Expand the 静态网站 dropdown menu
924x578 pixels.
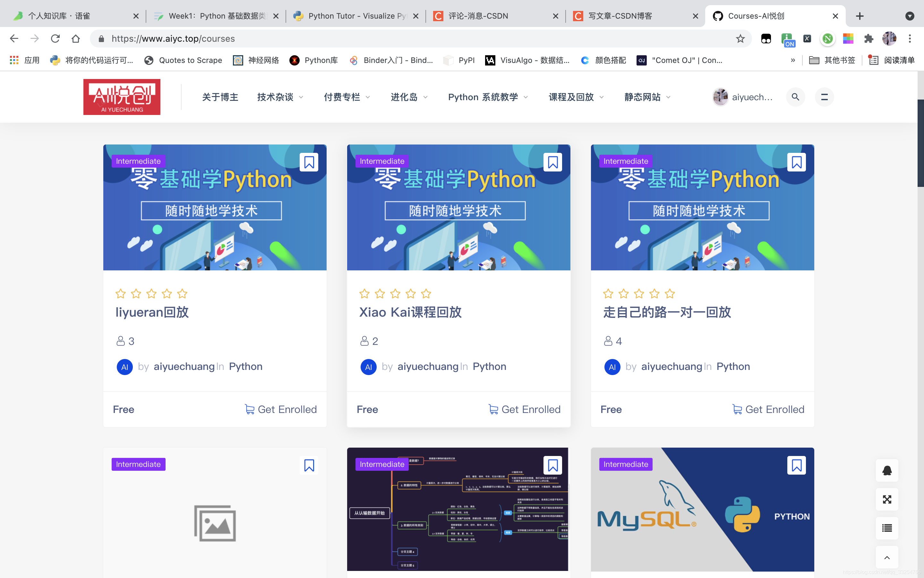tap(647, 97)
